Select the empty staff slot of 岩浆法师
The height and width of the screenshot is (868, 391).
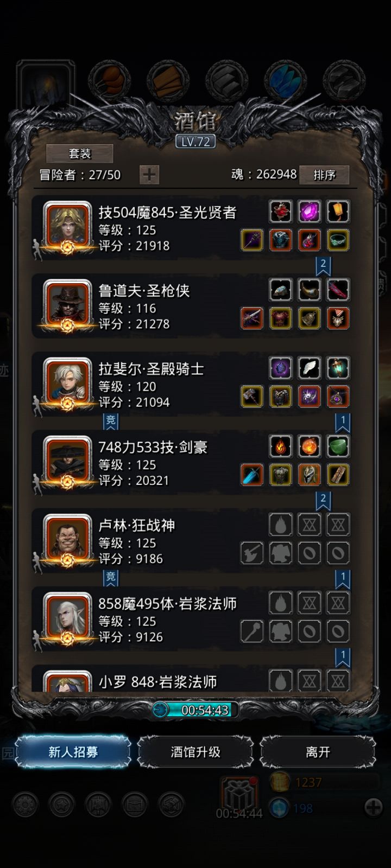point(252,631)
